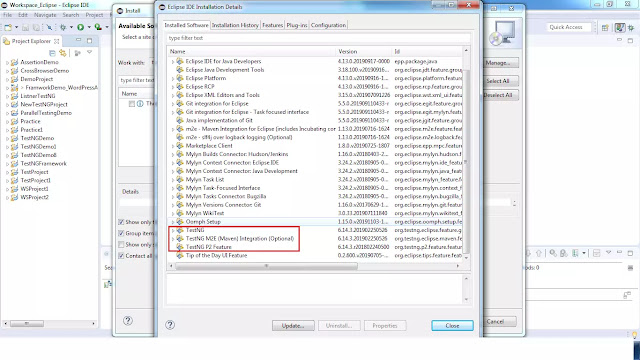Click the TestNGFramework project folder icon
The height and width of the screenshot is (360, 640).
tap(14, 163)
